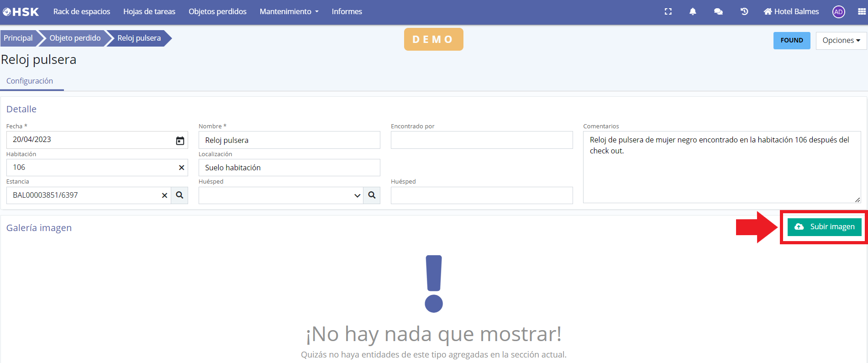Click the Subir imagen button
Image resolution: width=868 pixels, height=363 pixels.
click(824, 227)
